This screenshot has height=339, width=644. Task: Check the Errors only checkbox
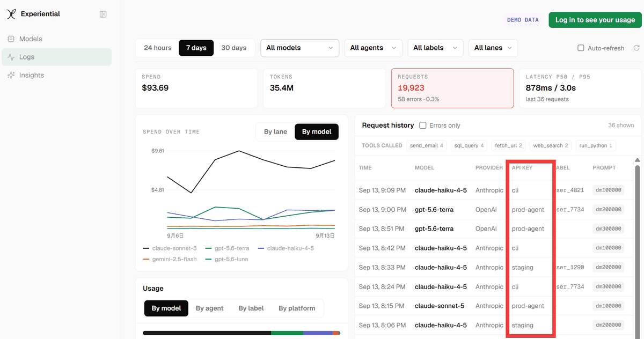(x=423, y=125)
